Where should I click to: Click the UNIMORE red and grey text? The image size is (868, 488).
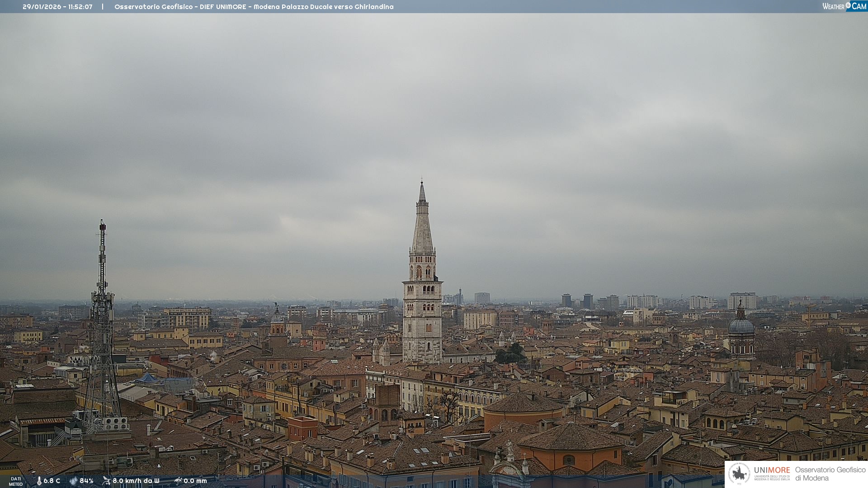[x=772, y=470]
